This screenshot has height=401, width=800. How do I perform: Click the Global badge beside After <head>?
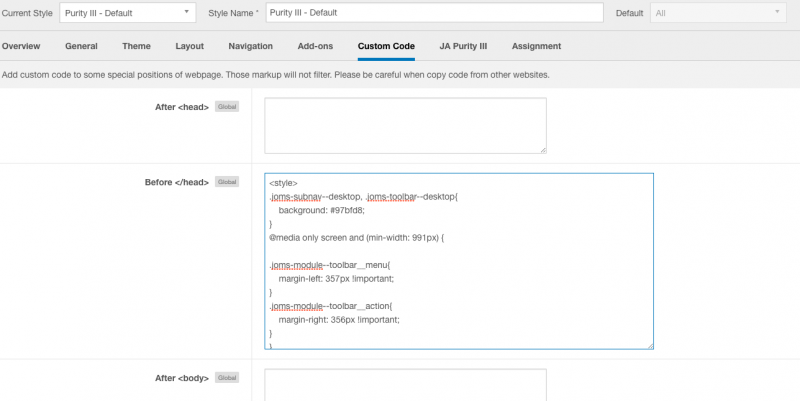pos(227,107)
